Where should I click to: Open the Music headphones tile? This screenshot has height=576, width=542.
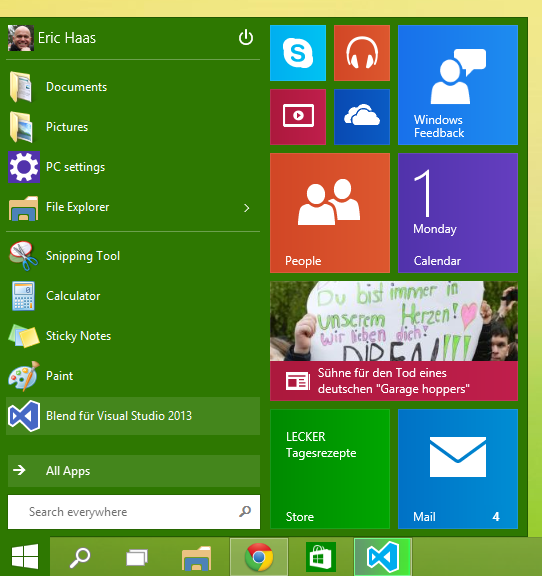click(x=362, y=53)
